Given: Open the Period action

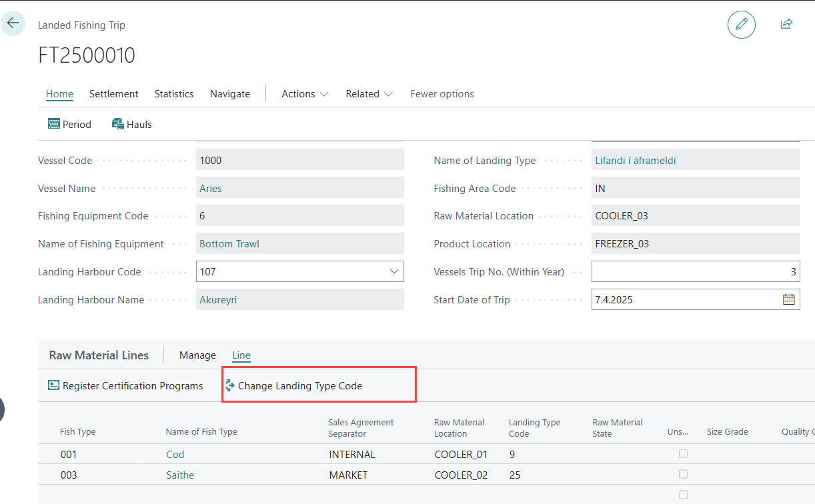Looking at the screenshot, I should point(69,124).
